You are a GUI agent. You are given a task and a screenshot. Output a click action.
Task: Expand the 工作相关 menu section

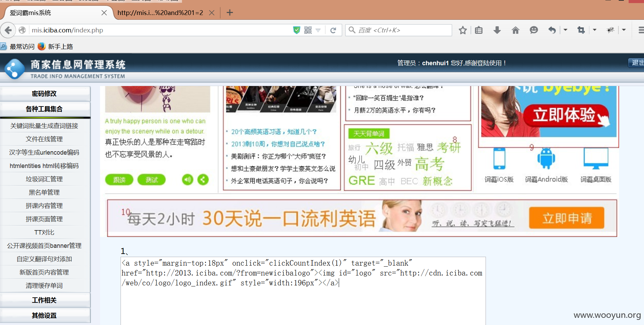[45, 300]
